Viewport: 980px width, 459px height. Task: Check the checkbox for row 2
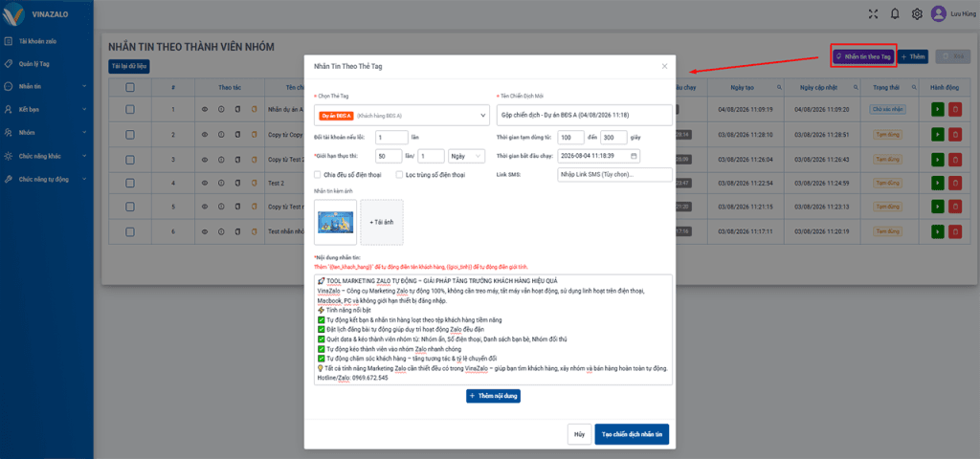coord(130,135)
